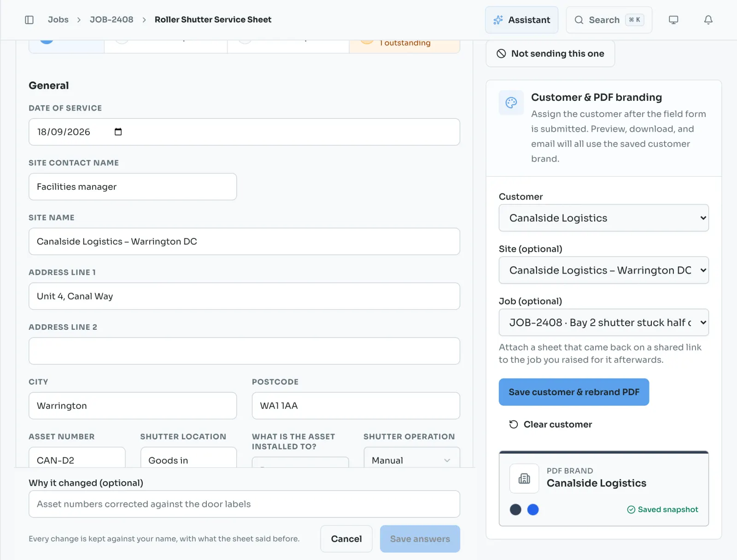Edit the Shutter location field
Viewport: 737px width, 560px height.
tap(188, 458)
